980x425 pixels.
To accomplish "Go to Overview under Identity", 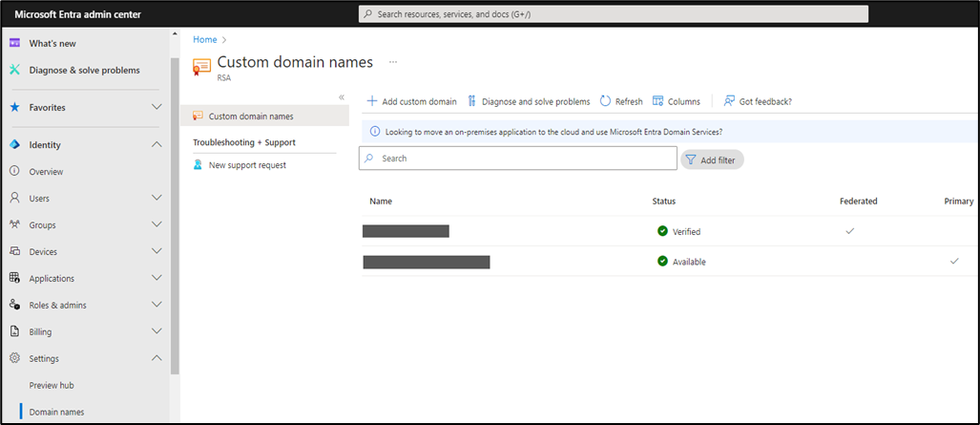I will click(x=46, y=172).
